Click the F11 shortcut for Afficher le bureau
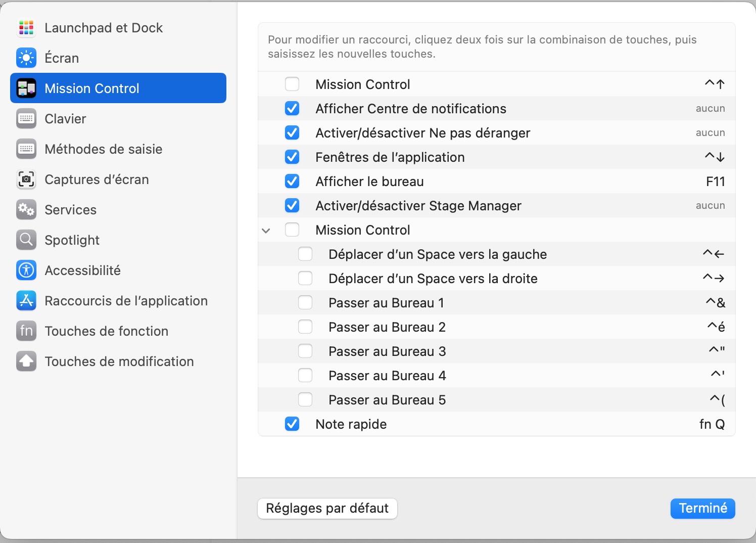 click(x=715, y=182)
